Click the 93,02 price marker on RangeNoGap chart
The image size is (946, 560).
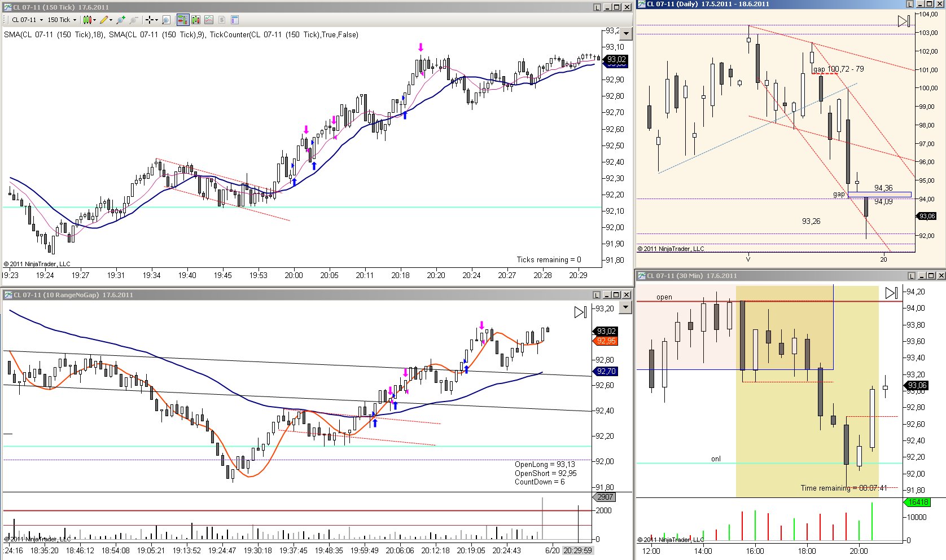[x=606, y=331]
